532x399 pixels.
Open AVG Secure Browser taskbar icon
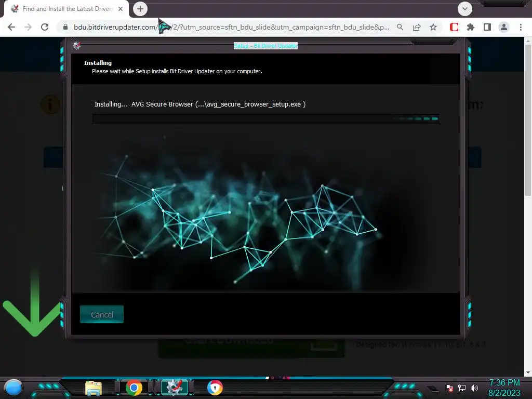click(215, 388)
